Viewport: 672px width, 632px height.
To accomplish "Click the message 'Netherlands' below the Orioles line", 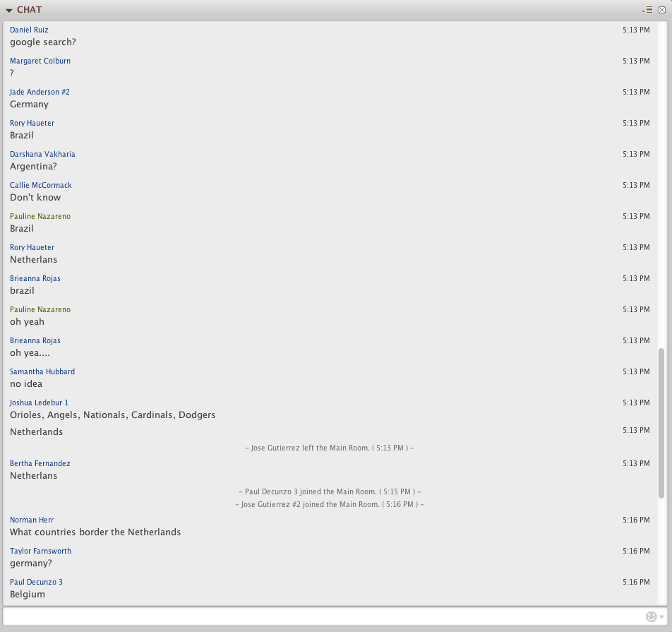I will pos(37,431).
